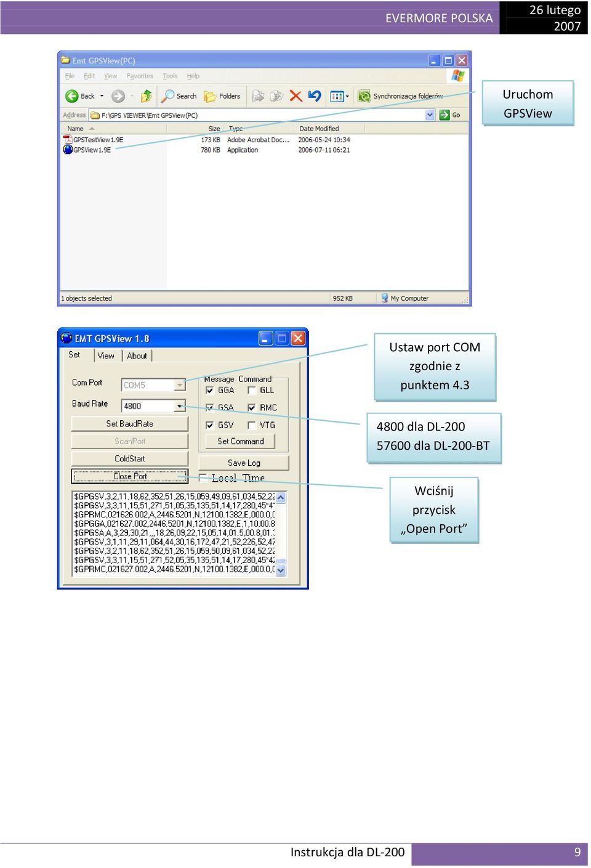The width and height of the screenshot is (591, 868).
Task: Click the blue Undo arrow icon
Action: [315, 96]
